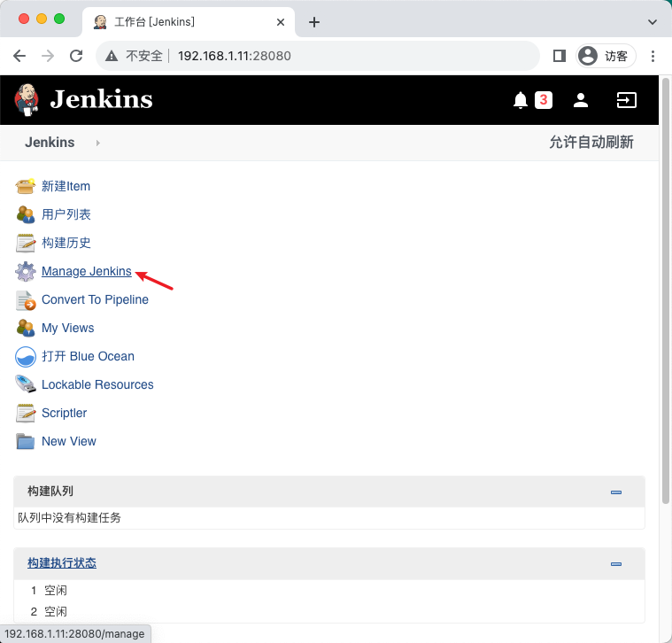The width and height of the screenshot is (672, 643).
Task: Click the Blue Ocean circle icon
Action: [26, 357]
